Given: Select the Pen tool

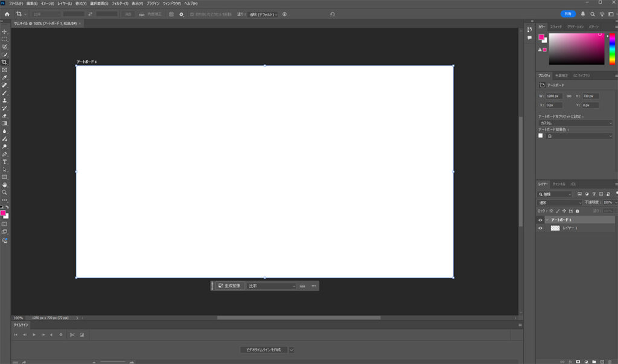Looking at the screenshot, I should coord(4,154).
